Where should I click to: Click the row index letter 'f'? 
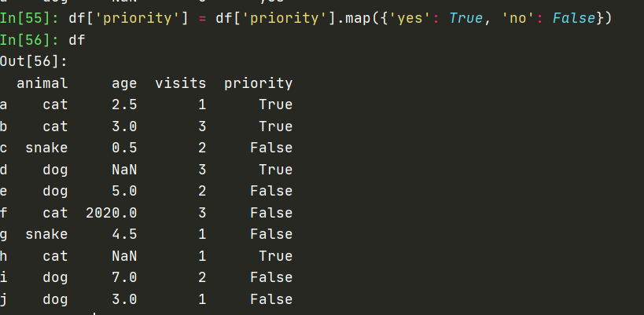tap(5, 212)
